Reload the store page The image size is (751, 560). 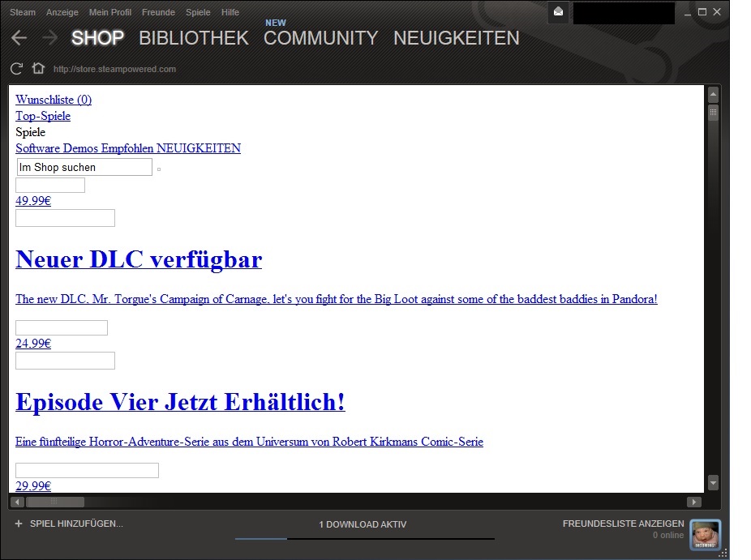pyautogui.click(x=17, y=69)
